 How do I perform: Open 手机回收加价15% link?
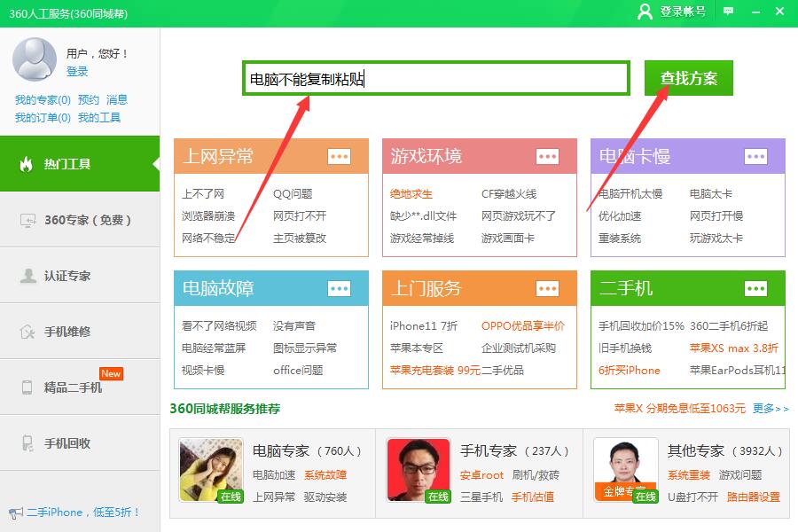641,325
